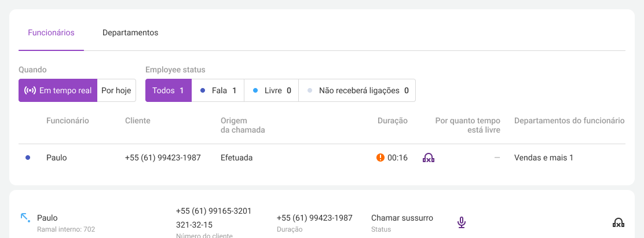Switch the time filter to Por hoje
Image resolution: width=644 pixels, height=238 pixels.
pyautogui.click(x=116, y=90)
